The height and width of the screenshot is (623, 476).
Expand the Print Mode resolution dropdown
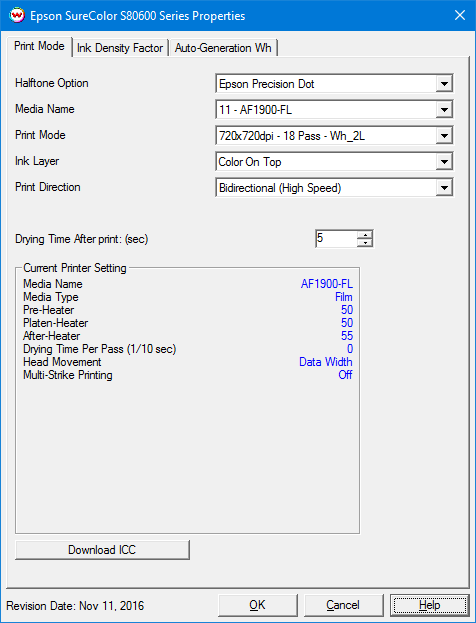click(x=444, y=136)
